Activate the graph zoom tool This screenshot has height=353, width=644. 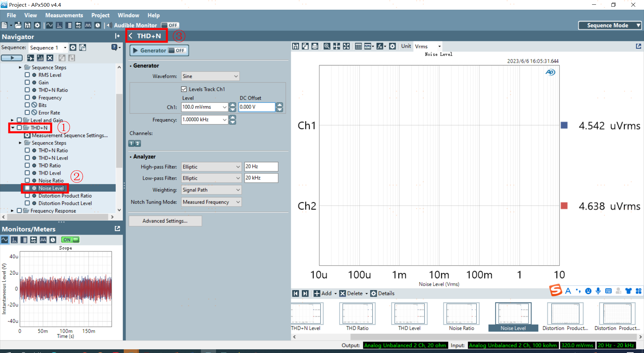[327, 46]
